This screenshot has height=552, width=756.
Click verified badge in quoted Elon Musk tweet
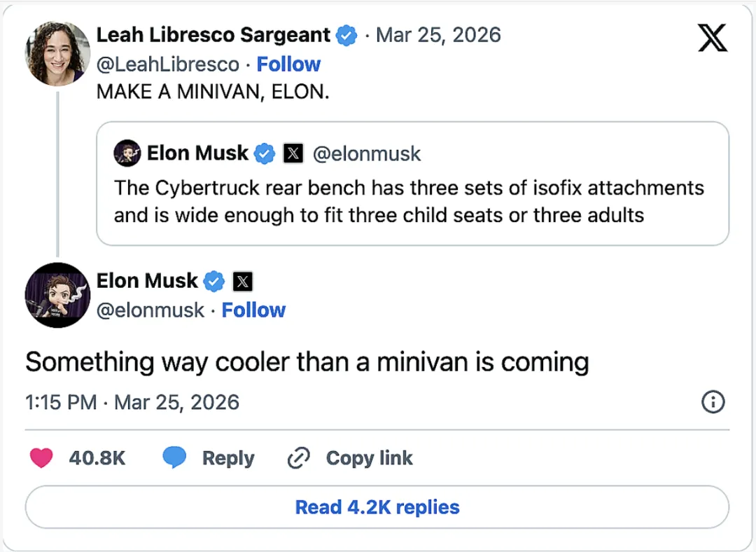[264, 153]
